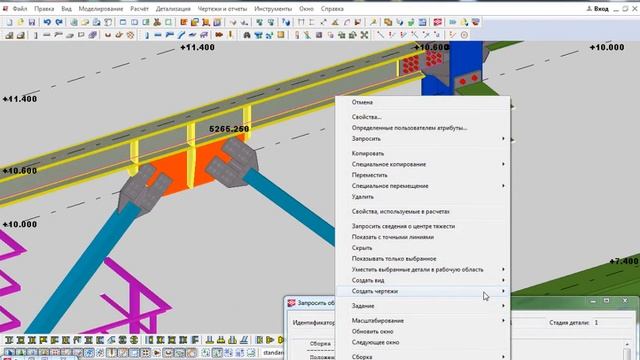Expand Специальное копирование submenu
The image size is (640, 360).
click(423, 164)
